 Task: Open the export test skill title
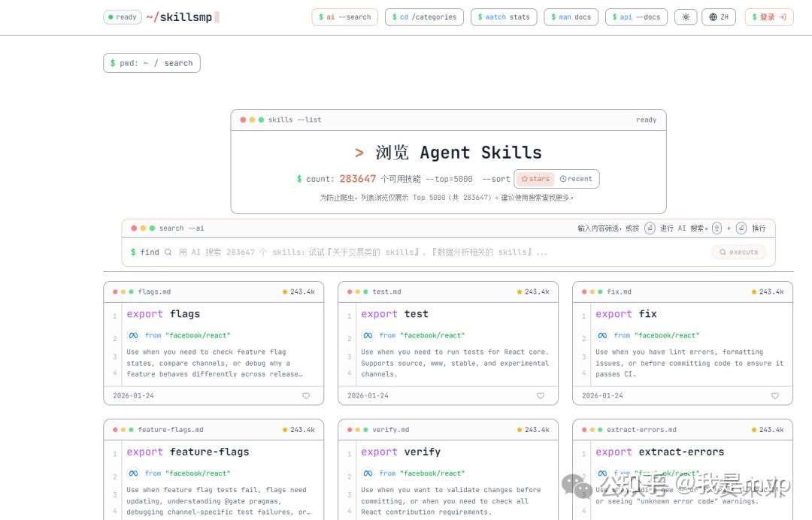pos(395,314)
